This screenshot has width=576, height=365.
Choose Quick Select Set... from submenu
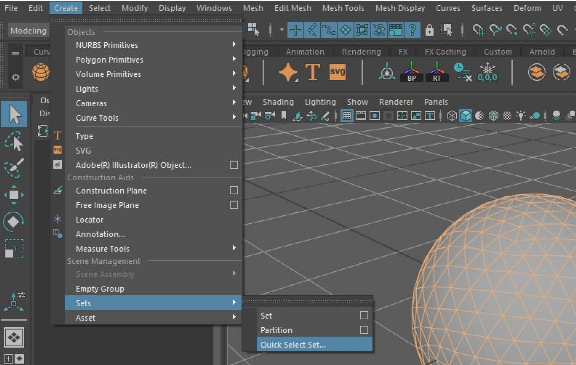tap(315, 345)
